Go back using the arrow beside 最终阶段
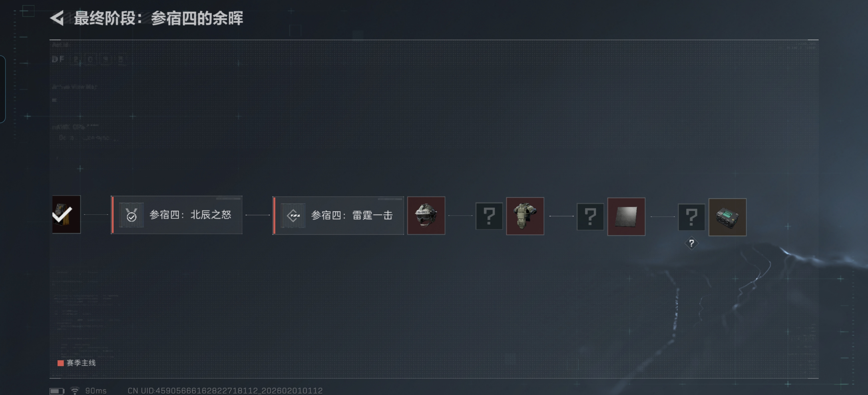The height and width of the screenshot is (395, 868). coord(57,18)
